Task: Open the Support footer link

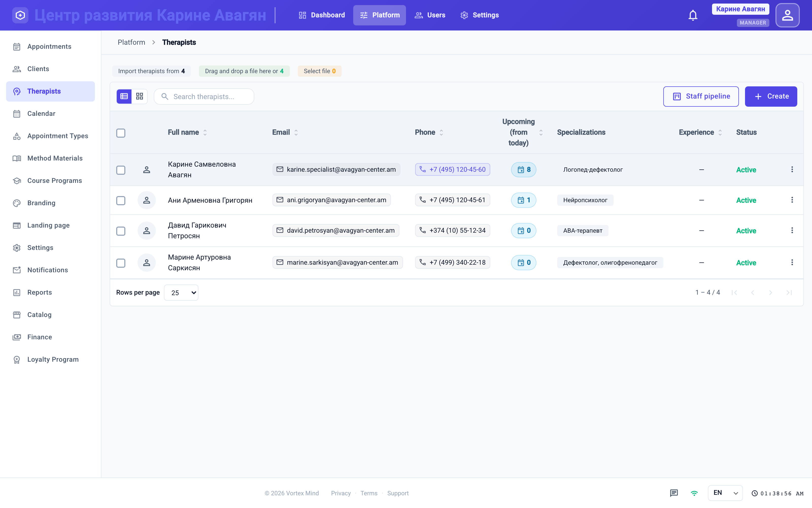Action: (398, 493)
